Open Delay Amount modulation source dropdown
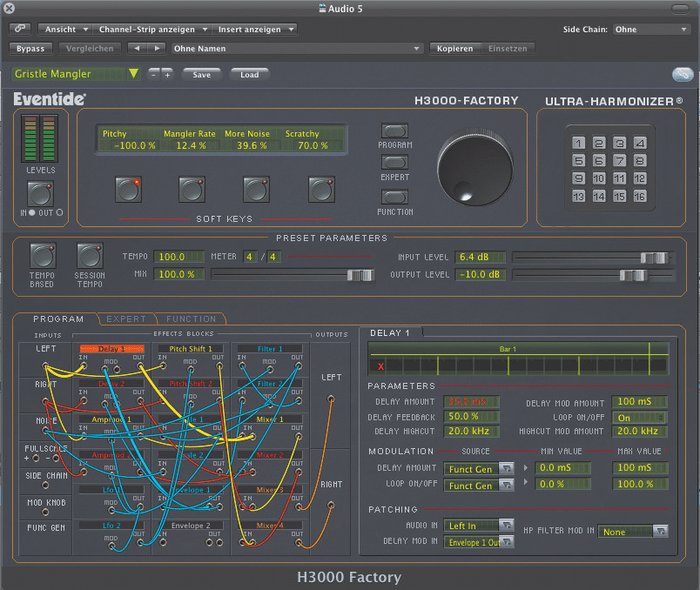Image resolution: width=700 pixels, height=590 pixels. pos(479,469)
